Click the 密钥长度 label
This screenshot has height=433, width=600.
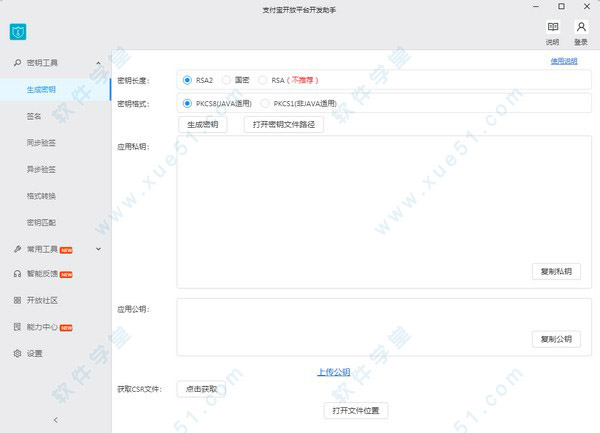(x=133, y=81)
